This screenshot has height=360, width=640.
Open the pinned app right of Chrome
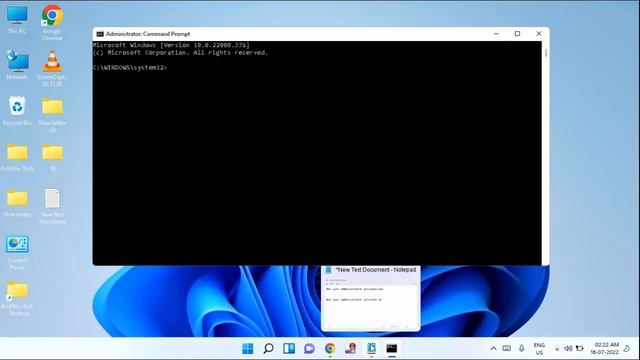click(x=351, y=348)
